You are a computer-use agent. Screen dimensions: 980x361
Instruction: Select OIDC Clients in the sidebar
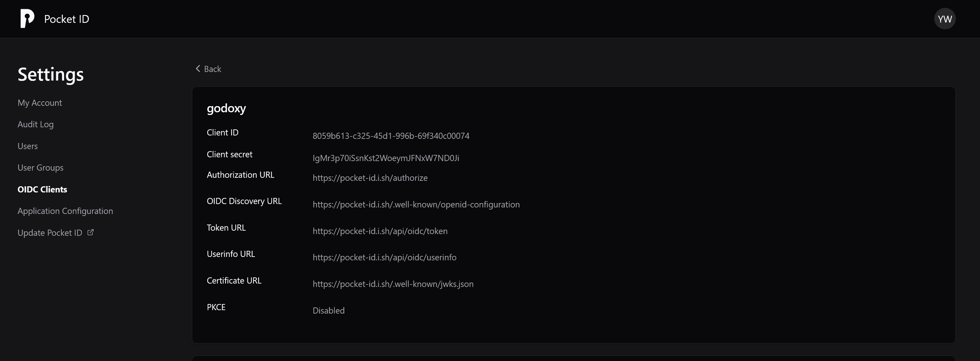[42, 189]
